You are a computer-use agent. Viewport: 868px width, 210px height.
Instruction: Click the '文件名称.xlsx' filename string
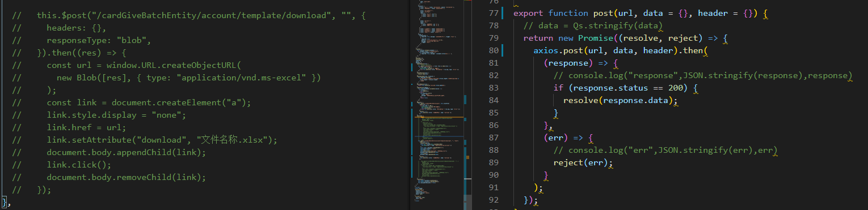point(232,140)
